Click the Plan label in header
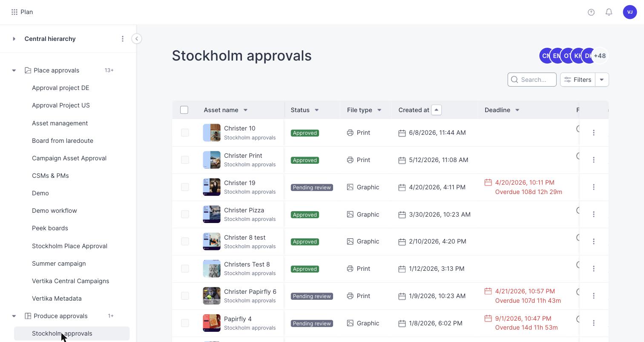 pos(26,12)
